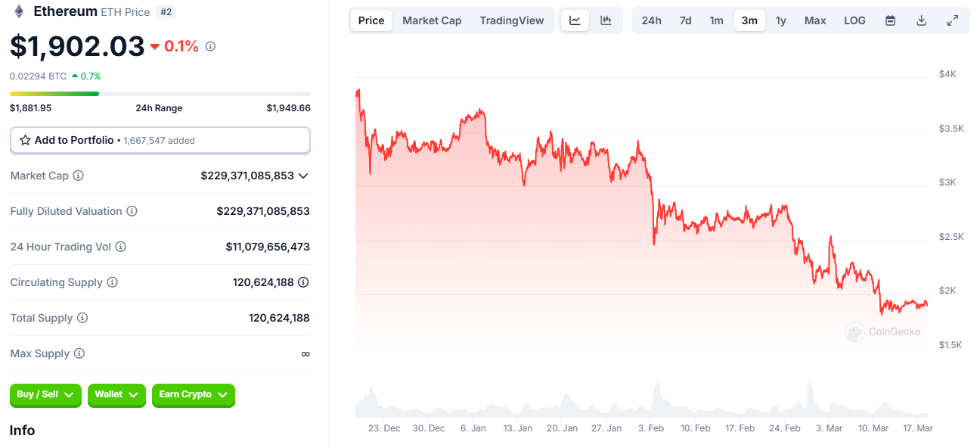Expand the chart to fullscreen
This screenshot has width=980, height=448.
952,20
